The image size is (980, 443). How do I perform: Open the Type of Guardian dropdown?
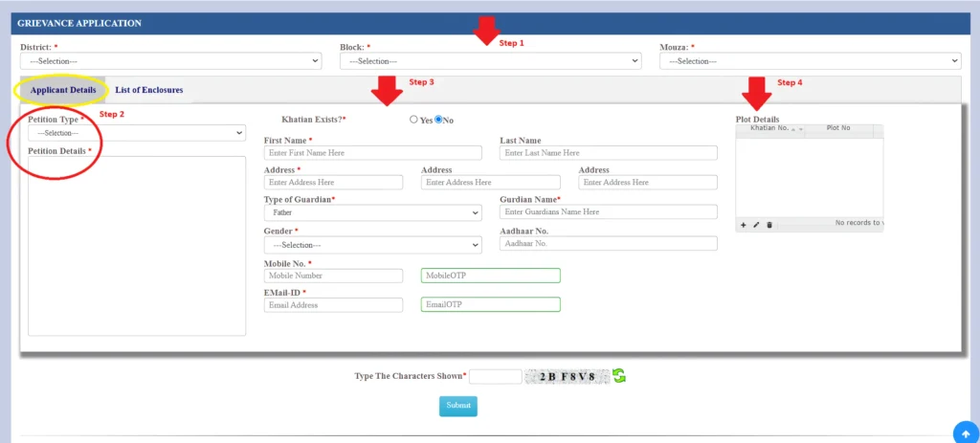[372, 212]
